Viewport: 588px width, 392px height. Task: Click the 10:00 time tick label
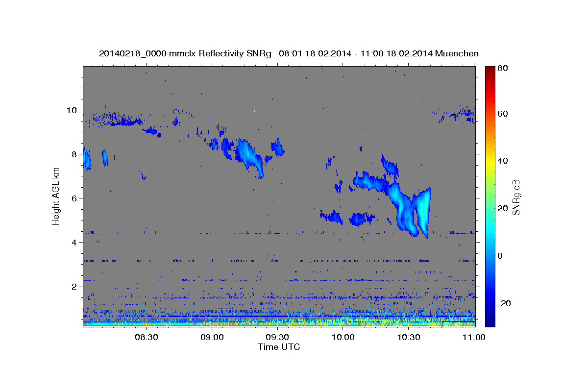[343, 337]
